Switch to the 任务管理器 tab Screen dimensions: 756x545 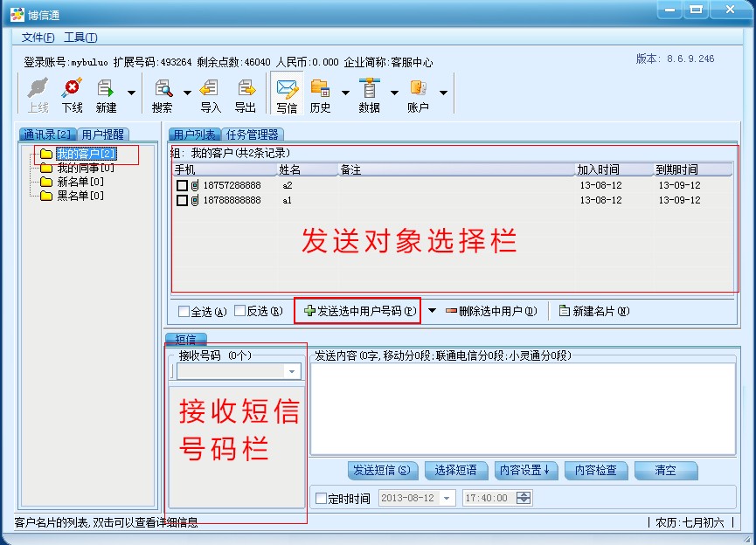click(252, 135)
